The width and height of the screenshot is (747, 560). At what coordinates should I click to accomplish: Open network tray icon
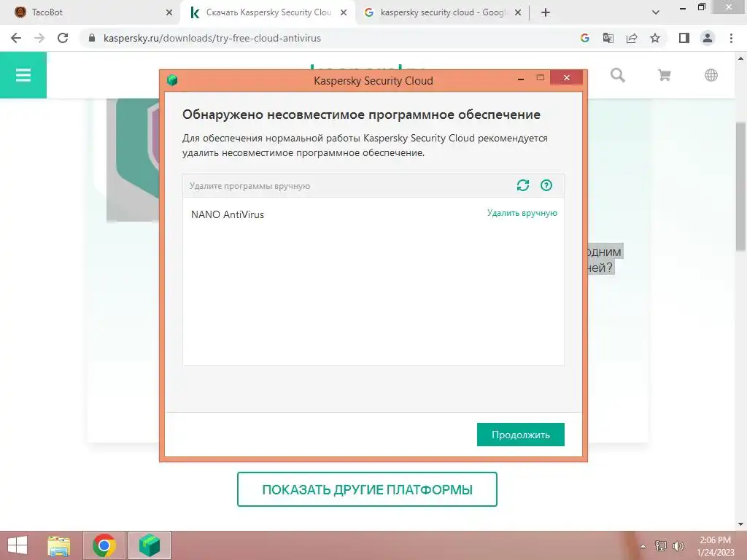[661, 546]
